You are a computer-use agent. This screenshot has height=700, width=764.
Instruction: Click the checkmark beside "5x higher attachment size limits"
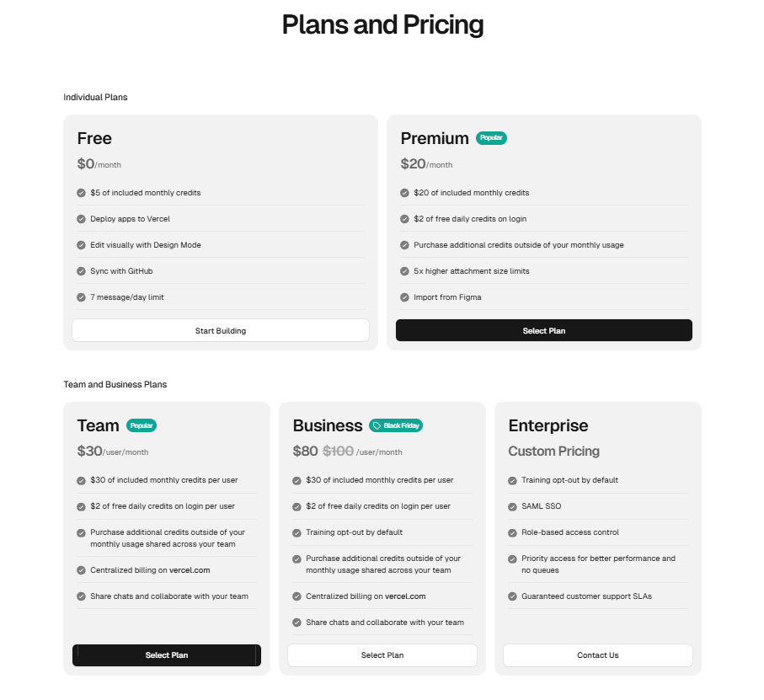click(x=404, y=271)
